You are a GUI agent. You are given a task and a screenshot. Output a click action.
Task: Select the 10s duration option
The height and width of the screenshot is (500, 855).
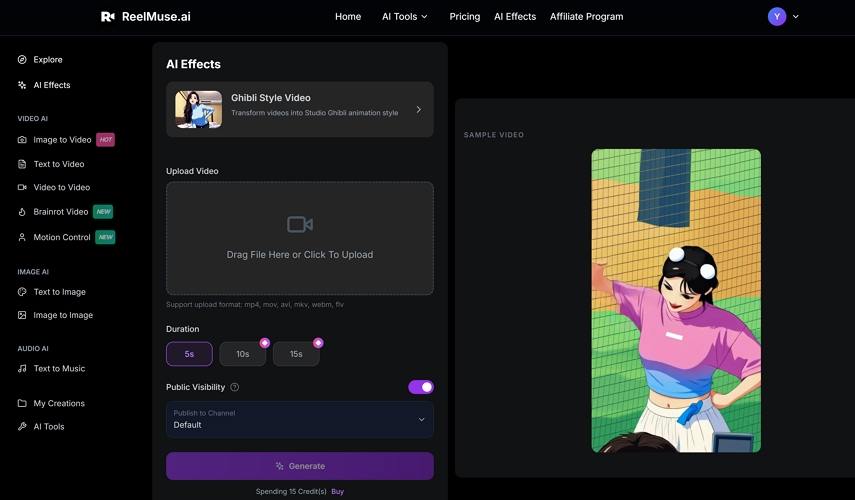pyautogui.click(x=243, y=354)
